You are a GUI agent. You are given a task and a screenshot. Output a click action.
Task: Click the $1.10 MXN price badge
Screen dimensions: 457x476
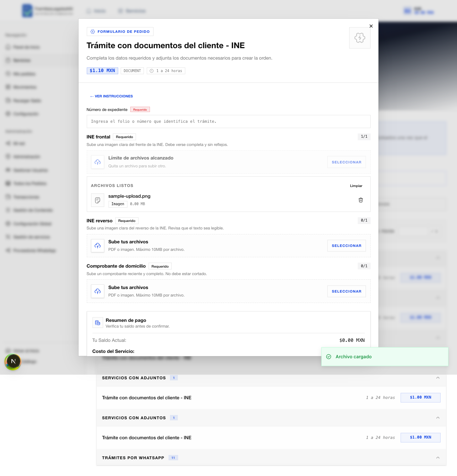tap(102, 71)
